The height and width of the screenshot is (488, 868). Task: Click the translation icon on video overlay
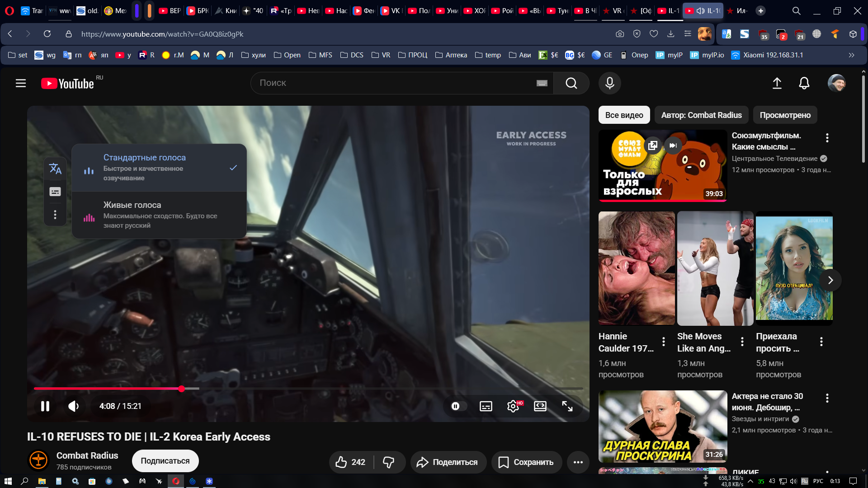click(x=55, y=169)
